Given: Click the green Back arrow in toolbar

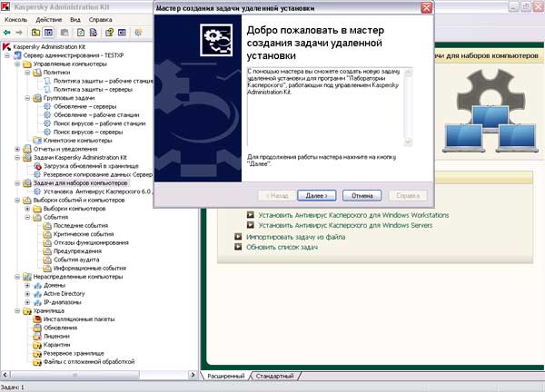Looking at the screenshot, I should point(6,33).
